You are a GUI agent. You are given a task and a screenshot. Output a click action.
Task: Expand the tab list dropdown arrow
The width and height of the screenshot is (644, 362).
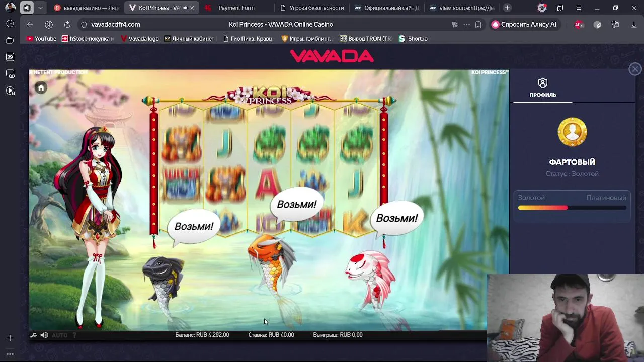click(x=40, y=8)
